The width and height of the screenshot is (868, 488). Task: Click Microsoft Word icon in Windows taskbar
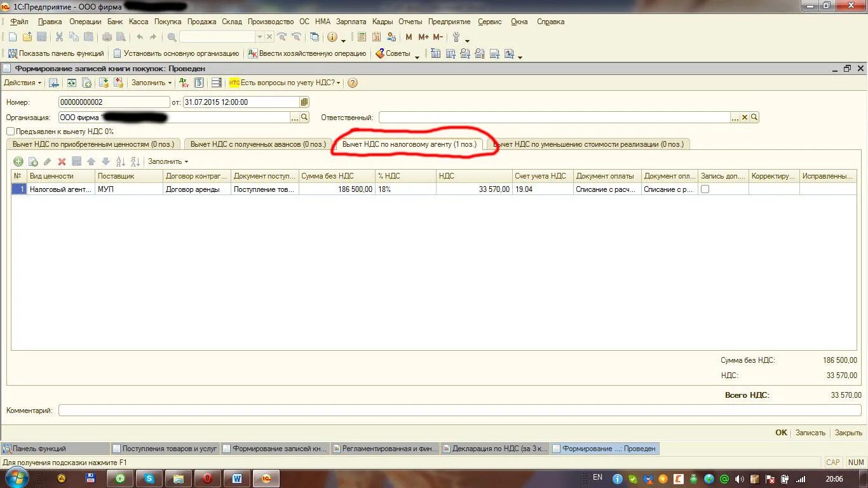[237, 478]
